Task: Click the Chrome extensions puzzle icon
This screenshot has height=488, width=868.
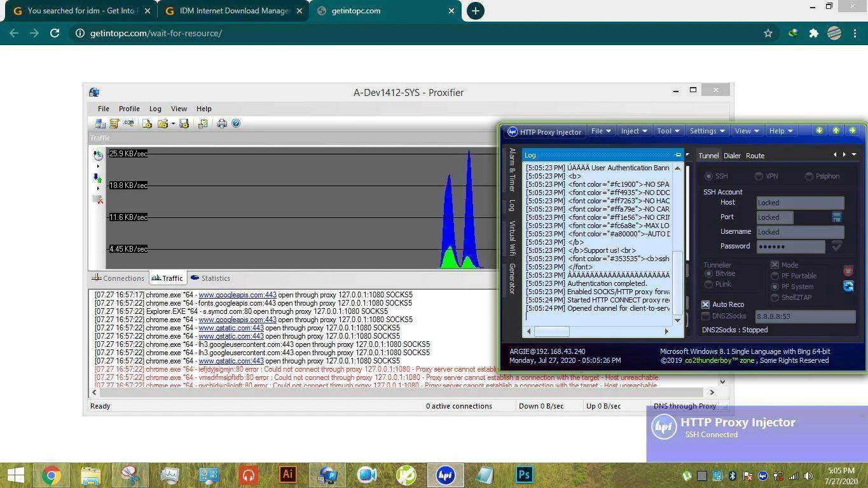Action: click(813, 33)
